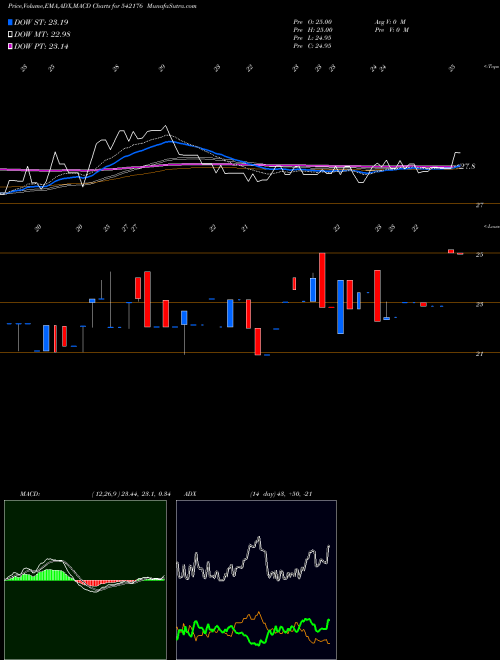Open the MACD indicator chart panel
The image size is (500, 660).
click(85, 580)
